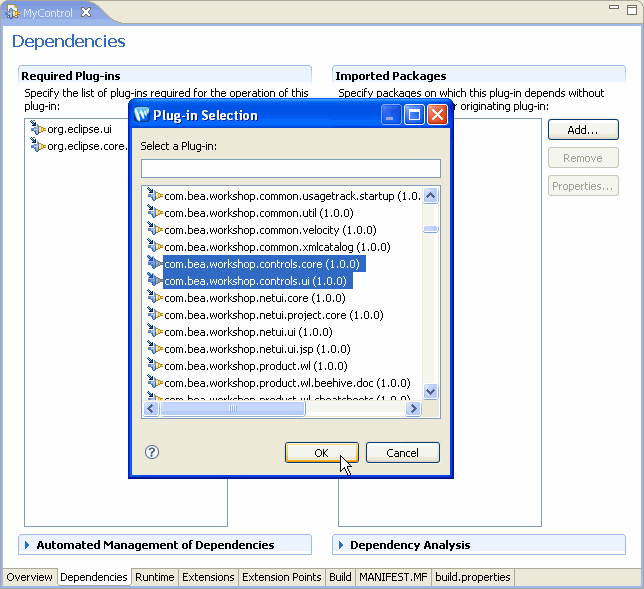The width and height of the screenshot is (644, 589).
Task: Select org.eclipse.ui in Required Plug-ins
Action: 79,129
